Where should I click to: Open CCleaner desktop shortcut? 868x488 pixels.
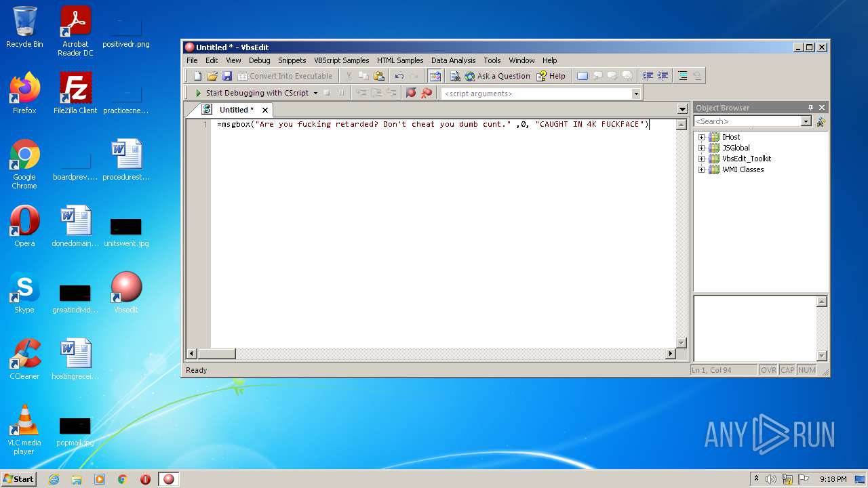coord(24,359)
